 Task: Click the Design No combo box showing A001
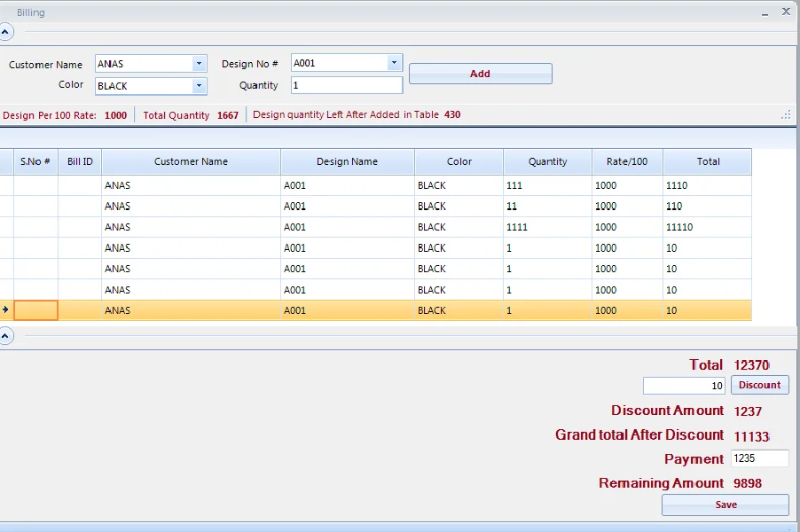[347, 63]
